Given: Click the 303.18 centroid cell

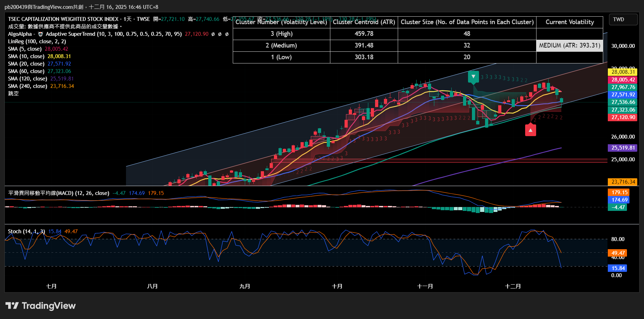Looking at the screenshot, I should tap(364, 57).
